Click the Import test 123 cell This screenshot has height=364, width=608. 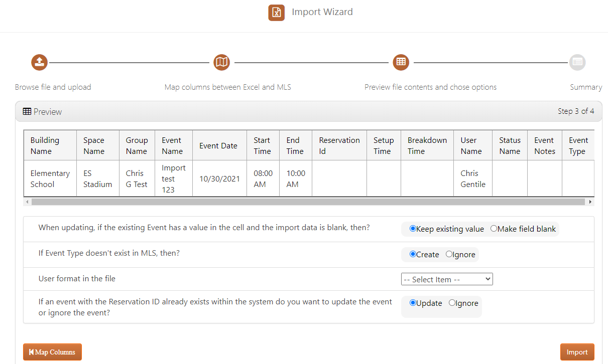174,178
